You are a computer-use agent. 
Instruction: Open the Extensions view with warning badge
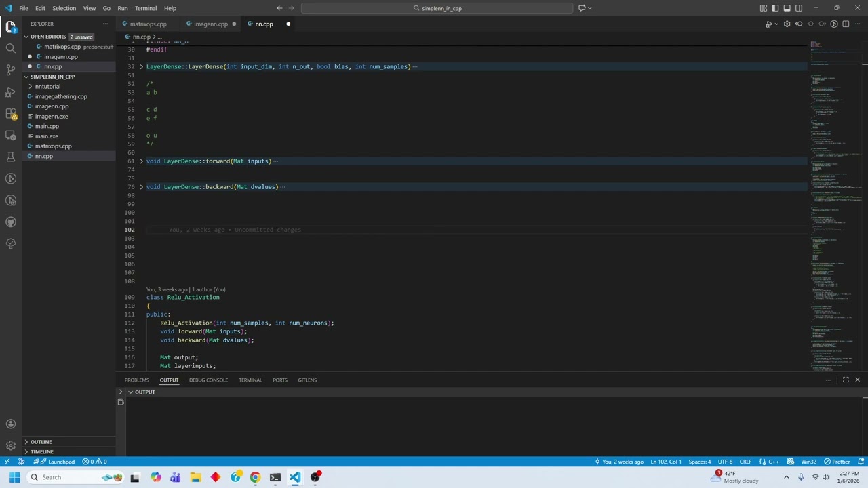[x=10, y=113]
